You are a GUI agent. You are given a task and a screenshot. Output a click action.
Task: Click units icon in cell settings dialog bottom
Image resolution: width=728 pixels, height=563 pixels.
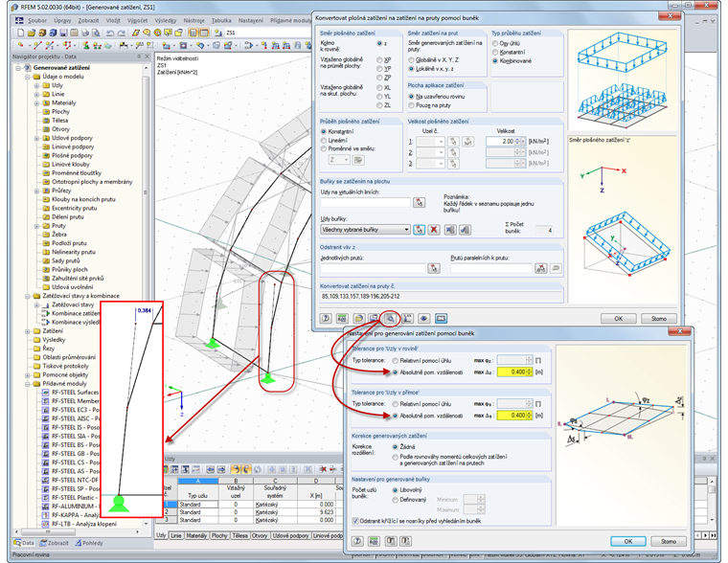374,541
